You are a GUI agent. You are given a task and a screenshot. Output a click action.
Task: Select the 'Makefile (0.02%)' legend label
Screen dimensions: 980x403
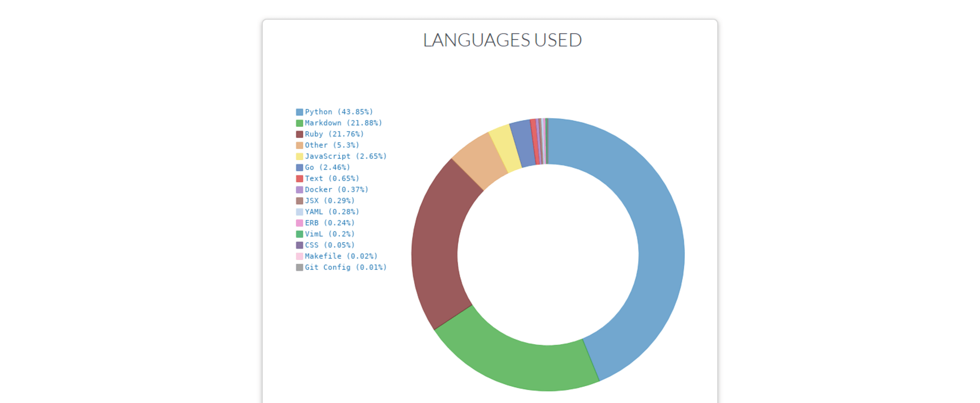click(341, 256)
